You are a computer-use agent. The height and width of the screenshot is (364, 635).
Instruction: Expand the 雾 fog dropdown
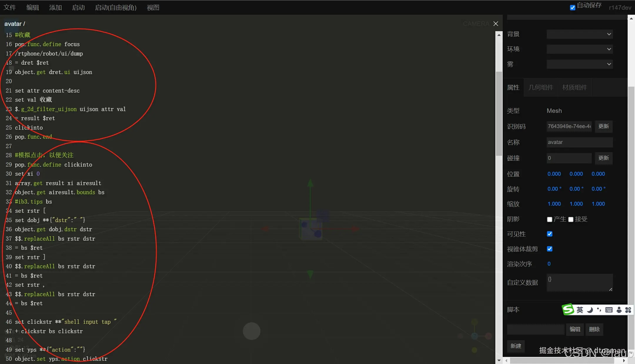(579, 64)
